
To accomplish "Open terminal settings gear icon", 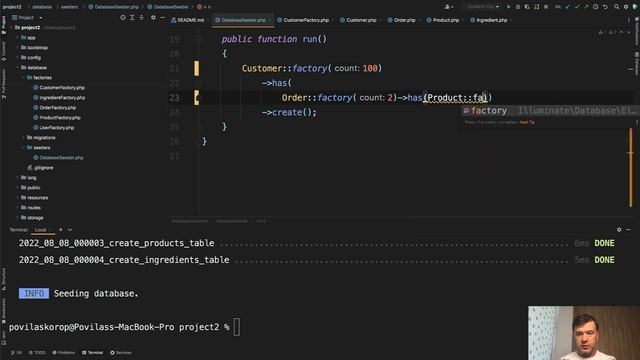I will pos(619,229).
